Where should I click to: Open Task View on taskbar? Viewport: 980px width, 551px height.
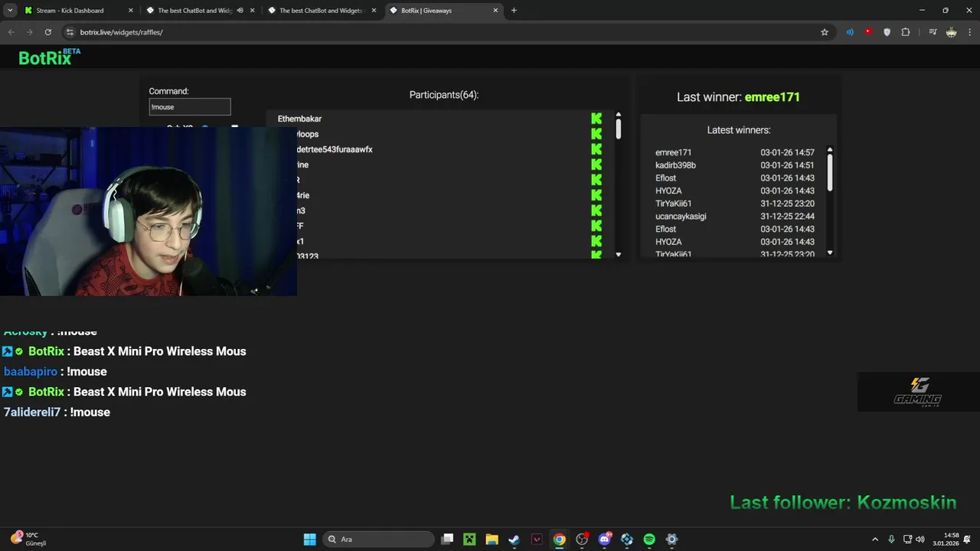tap(447, 540)
